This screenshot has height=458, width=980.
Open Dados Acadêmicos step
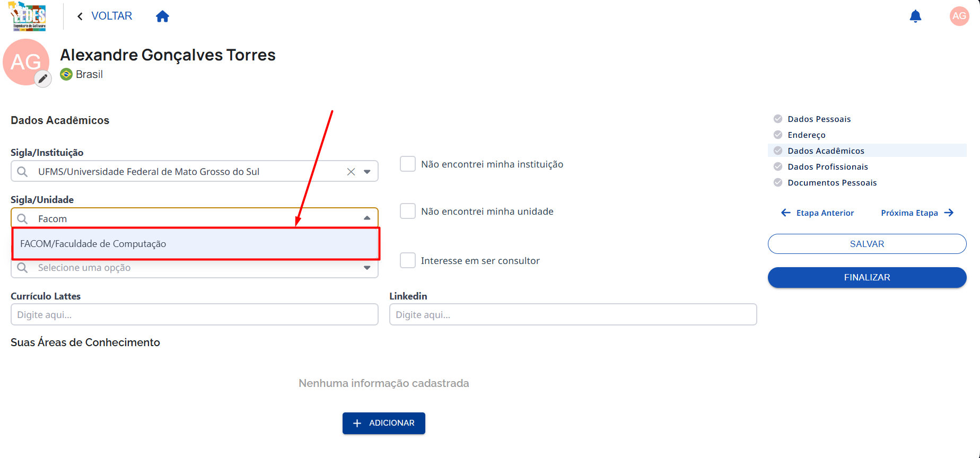(x=826, y=151)
